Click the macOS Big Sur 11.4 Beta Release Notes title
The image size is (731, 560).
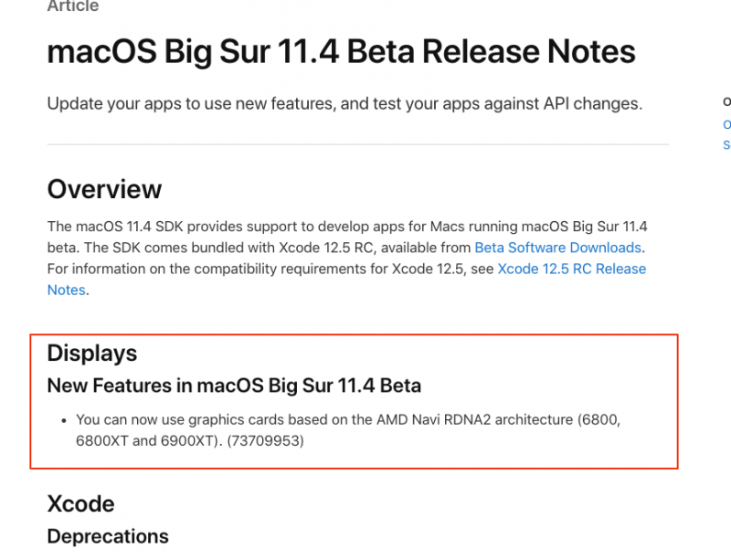(341, 51)
